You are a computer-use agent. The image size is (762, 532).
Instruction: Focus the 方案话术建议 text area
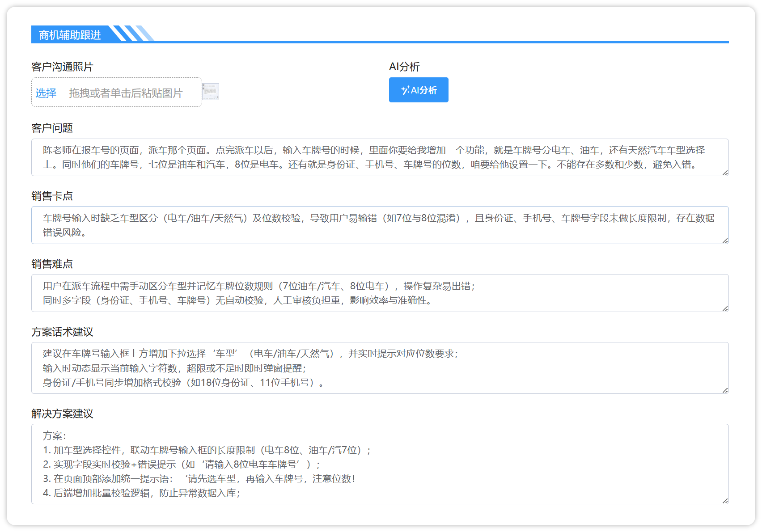point(380,368)
